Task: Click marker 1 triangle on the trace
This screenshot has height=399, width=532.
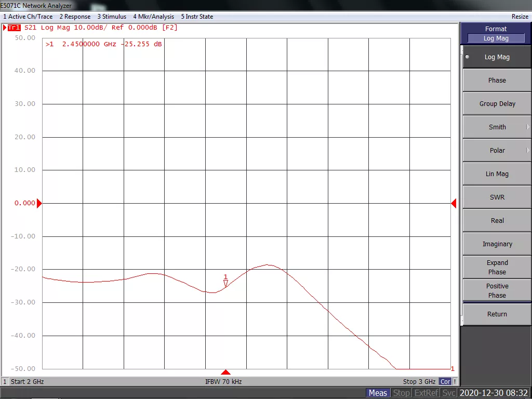Action: click(x=225, y=283)
